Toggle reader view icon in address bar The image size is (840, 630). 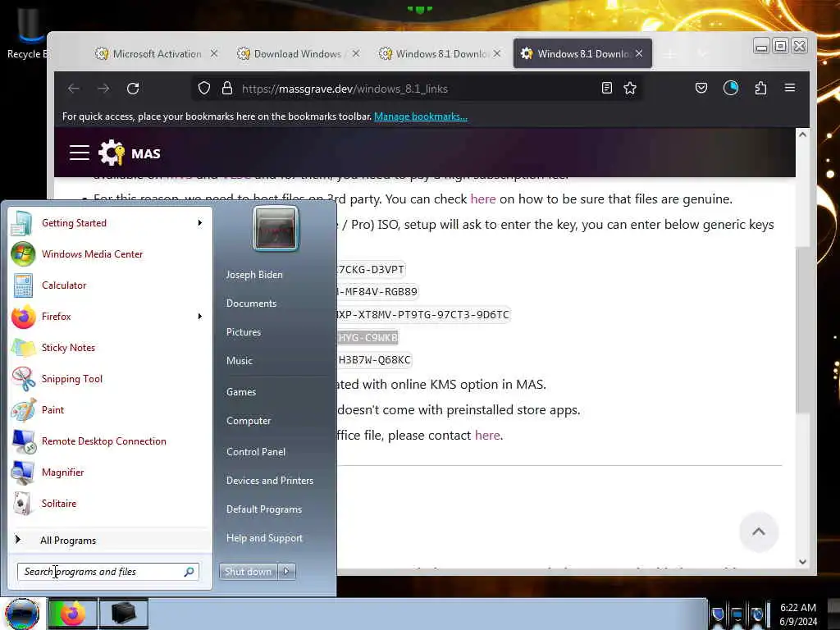(x=606, y=89)
